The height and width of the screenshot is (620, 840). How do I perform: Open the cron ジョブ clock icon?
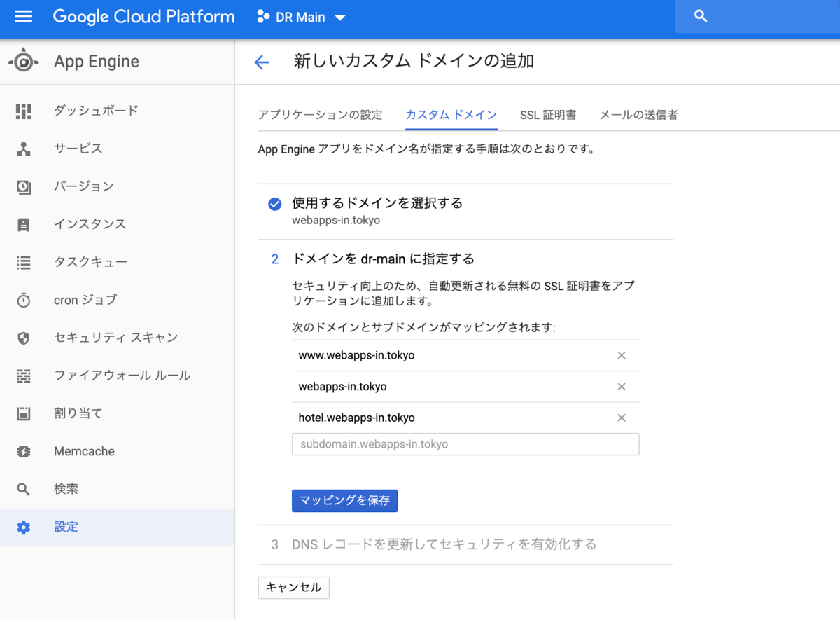coord(24,300)
